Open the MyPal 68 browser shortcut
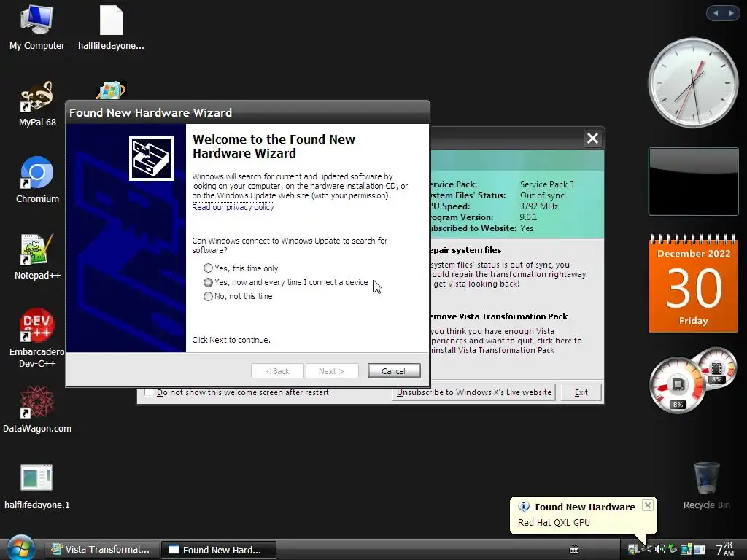The width and height of the screenshot is (747, 560). (x=36, y=104)
